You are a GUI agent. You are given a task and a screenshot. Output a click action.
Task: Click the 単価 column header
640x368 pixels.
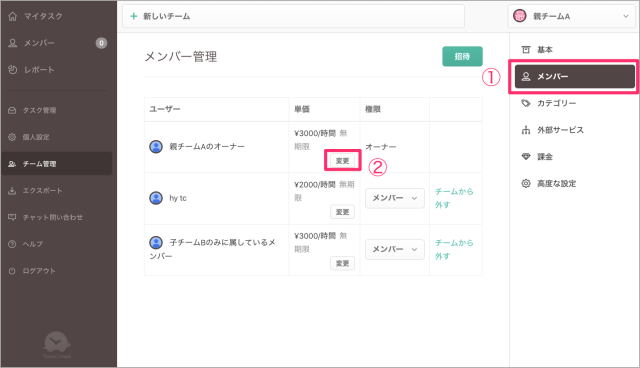coord(302,109)
